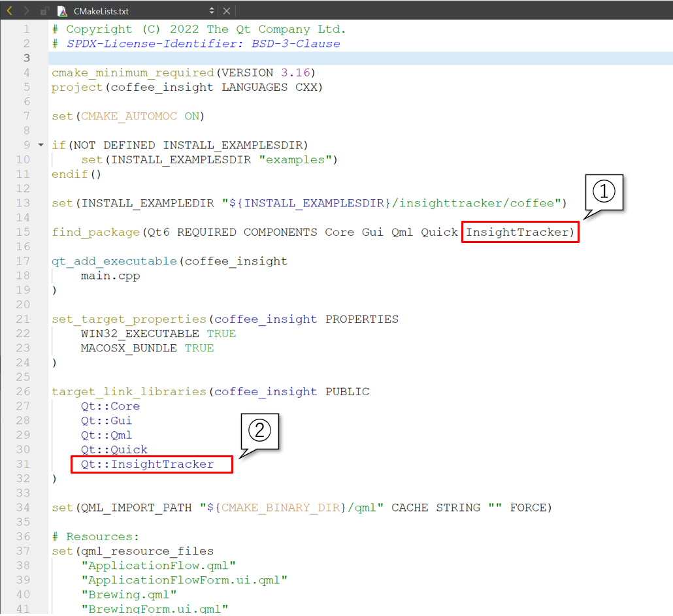Click the callout bubble numbered 2

click(x=260, y=432)
